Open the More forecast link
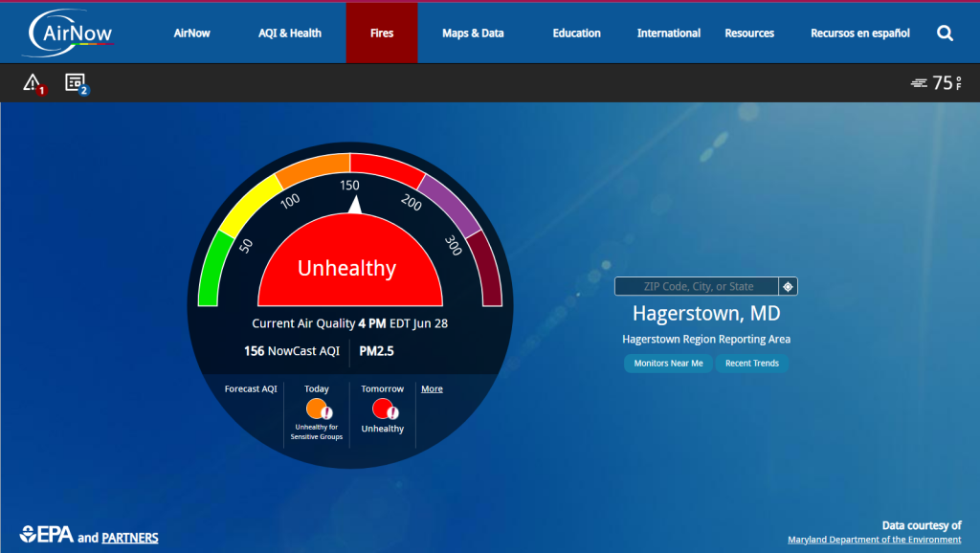 [x=432, y=388]
